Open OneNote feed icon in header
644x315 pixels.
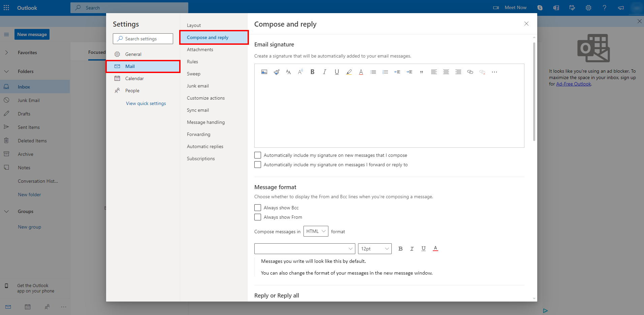[x=556, y=7]
